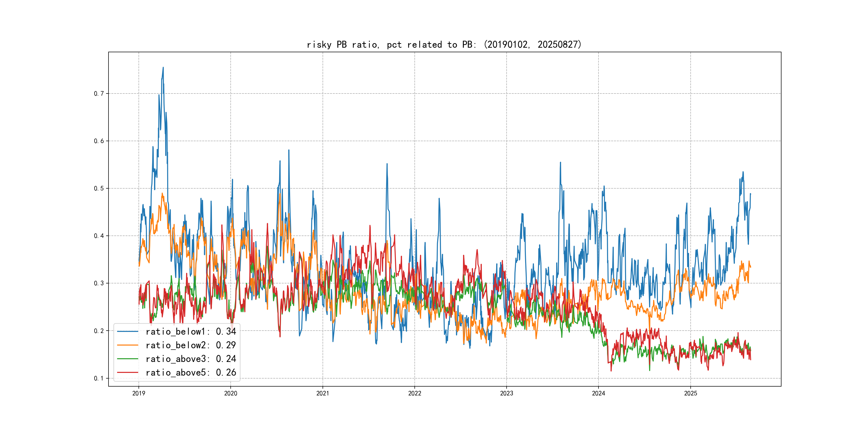
Task: Click the 0.7 y-axis tick label
Action: click(x=99, y=94)
